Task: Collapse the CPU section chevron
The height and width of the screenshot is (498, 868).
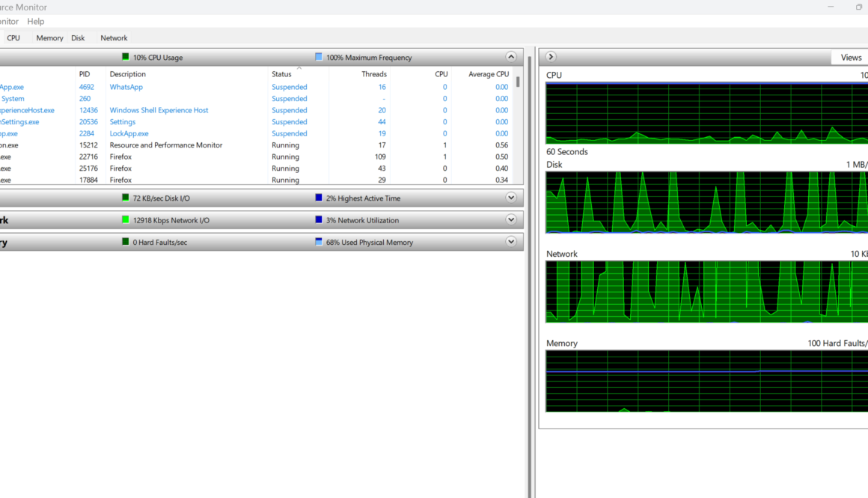Action: tap(511, 57)
